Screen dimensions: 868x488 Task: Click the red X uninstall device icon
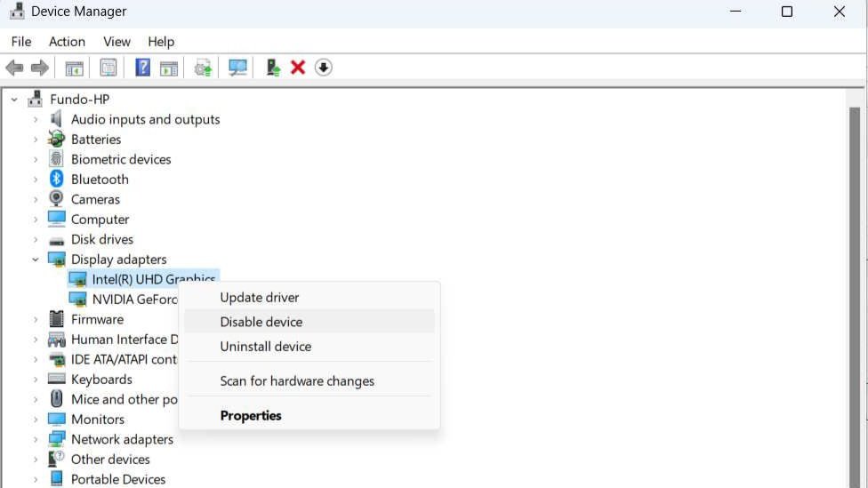(x=298, y=68)
